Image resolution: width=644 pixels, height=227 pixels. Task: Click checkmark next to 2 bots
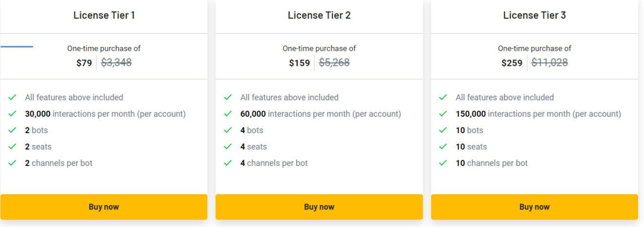tap(12, 130)
